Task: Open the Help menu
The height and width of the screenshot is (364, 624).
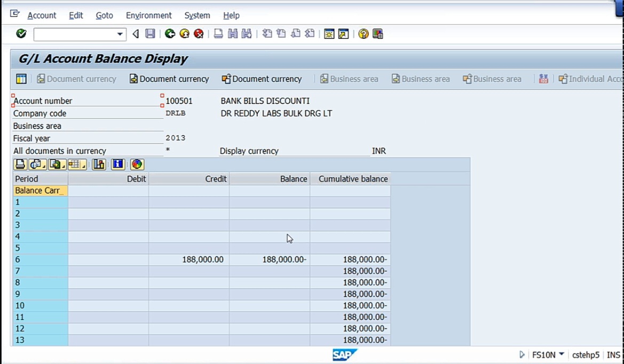Action: click(231, 15)
